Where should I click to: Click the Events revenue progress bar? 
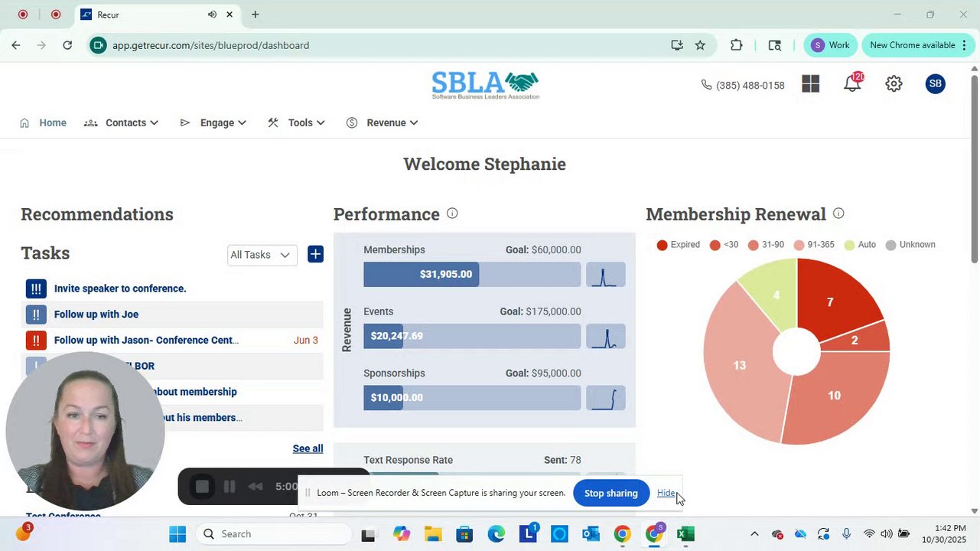(x=472, y=336)
